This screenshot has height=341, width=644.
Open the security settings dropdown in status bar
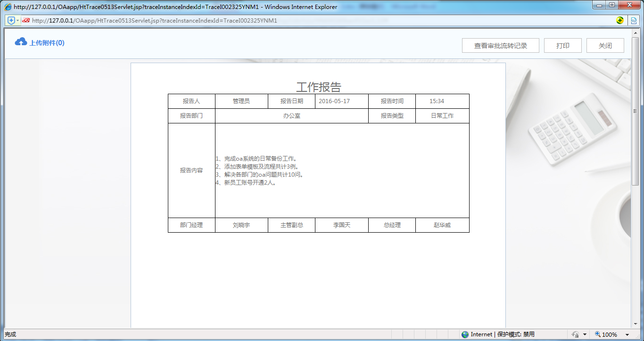[585, 334]
